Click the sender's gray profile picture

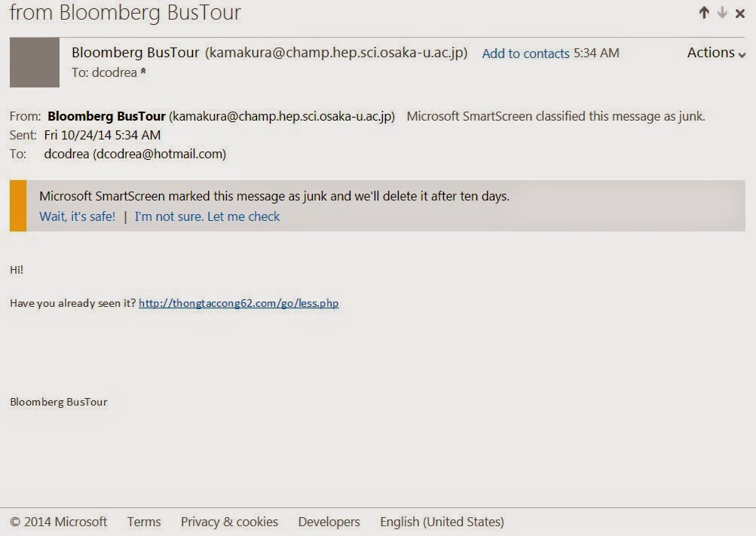[x=35, y=62]
